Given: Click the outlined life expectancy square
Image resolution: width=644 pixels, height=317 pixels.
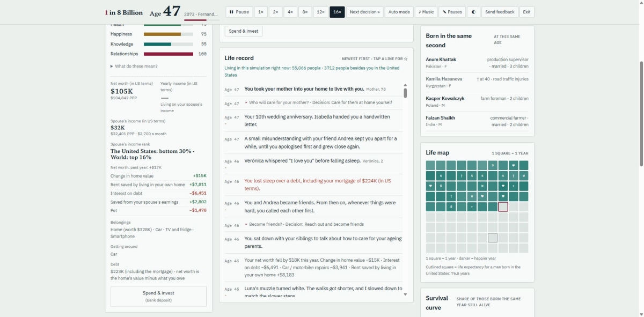Looking at the screenshot, I should pos(492,238).
